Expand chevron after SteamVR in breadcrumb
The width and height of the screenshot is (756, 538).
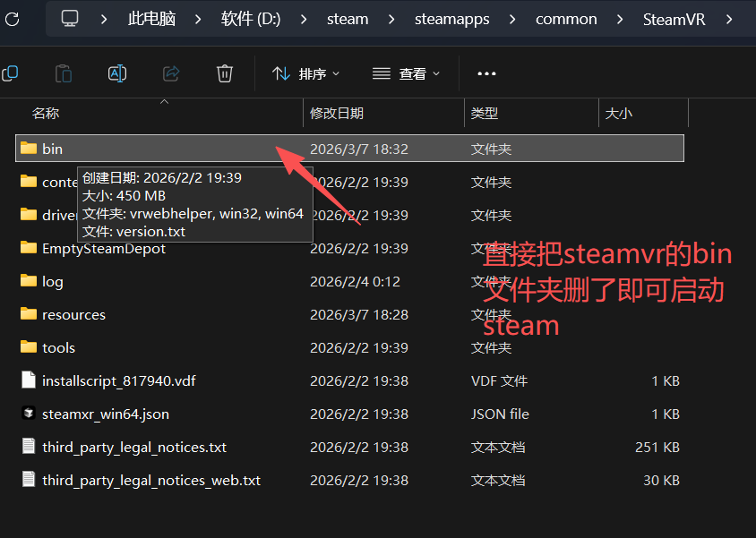729,20
